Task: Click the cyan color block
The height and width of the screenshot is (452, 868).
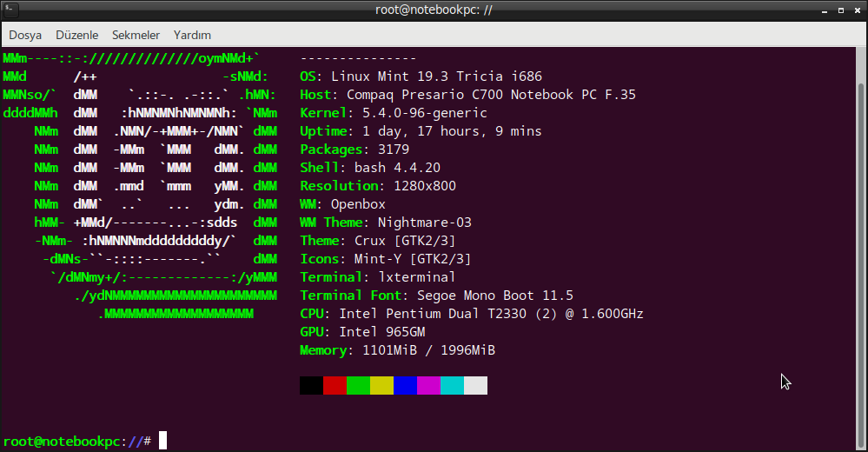Action: pyautogui.click(x=453, y=386)
